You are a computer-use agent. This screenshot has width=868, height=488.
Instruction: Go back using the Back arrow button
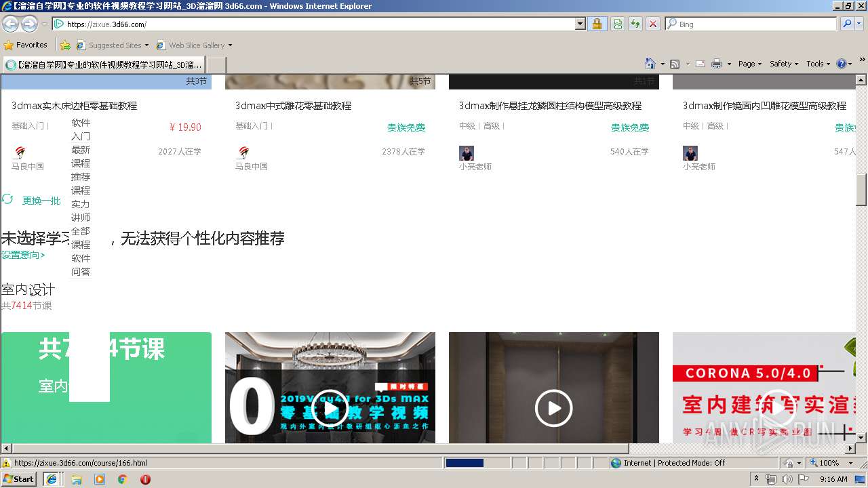pos(10,24)
